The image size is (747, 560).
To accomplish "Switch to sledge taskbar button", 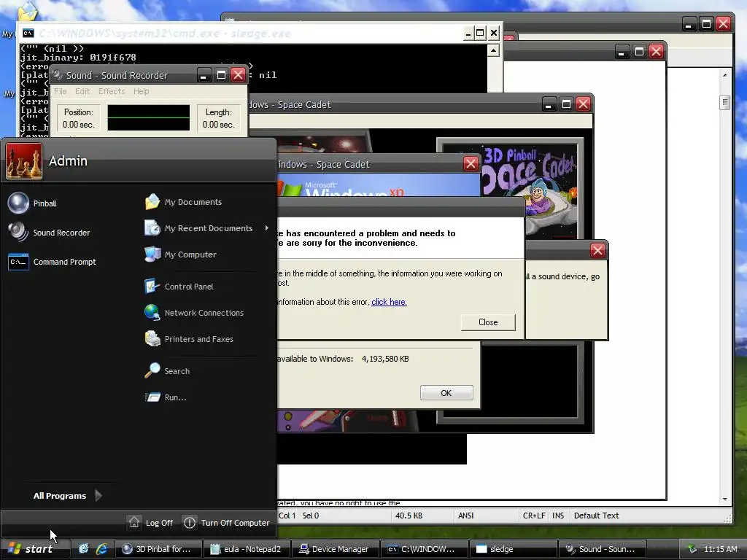I will (x=512, y=549).
